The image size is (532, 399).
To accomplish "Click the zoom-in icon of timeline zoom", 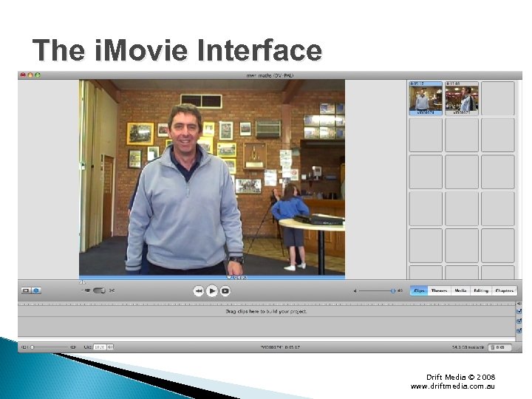I will tap(73, 347).
